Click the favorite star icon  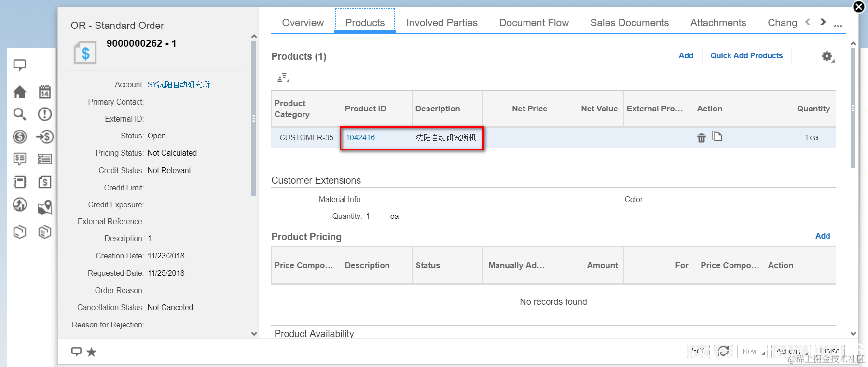point(92,352)
